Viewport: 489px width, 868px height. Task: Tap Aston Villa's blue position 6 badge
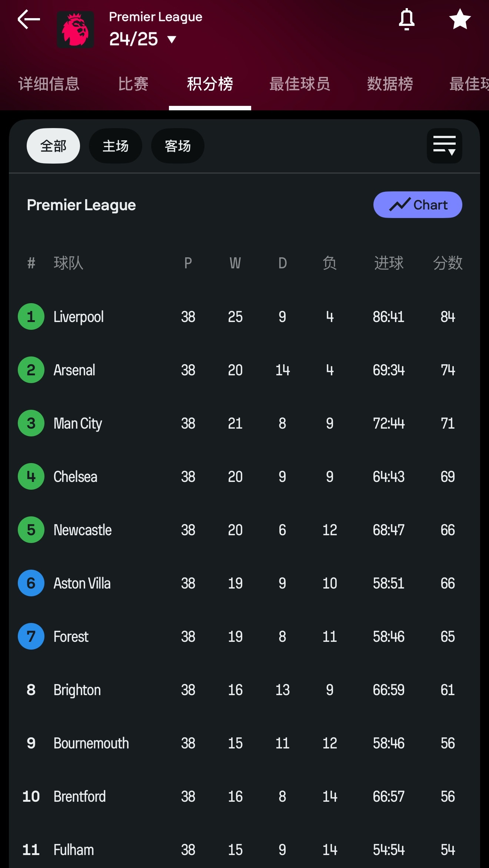point(31,583)
